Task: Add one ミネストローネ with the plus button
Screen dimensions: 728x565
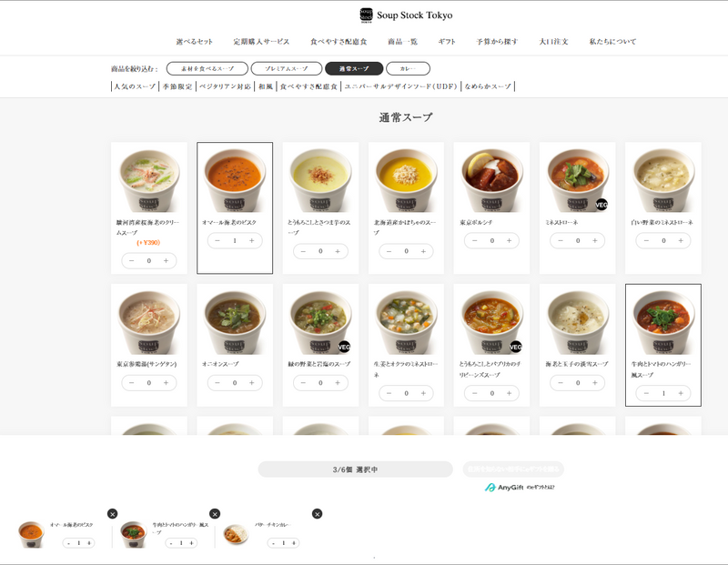Action: (x=594, y=241)
